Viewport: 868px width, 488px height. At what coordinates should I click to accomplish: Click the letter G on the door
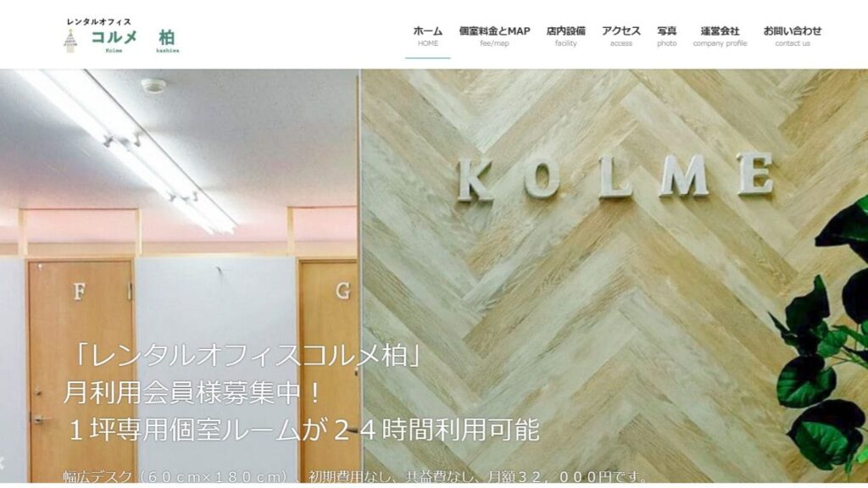coord(343,291)
